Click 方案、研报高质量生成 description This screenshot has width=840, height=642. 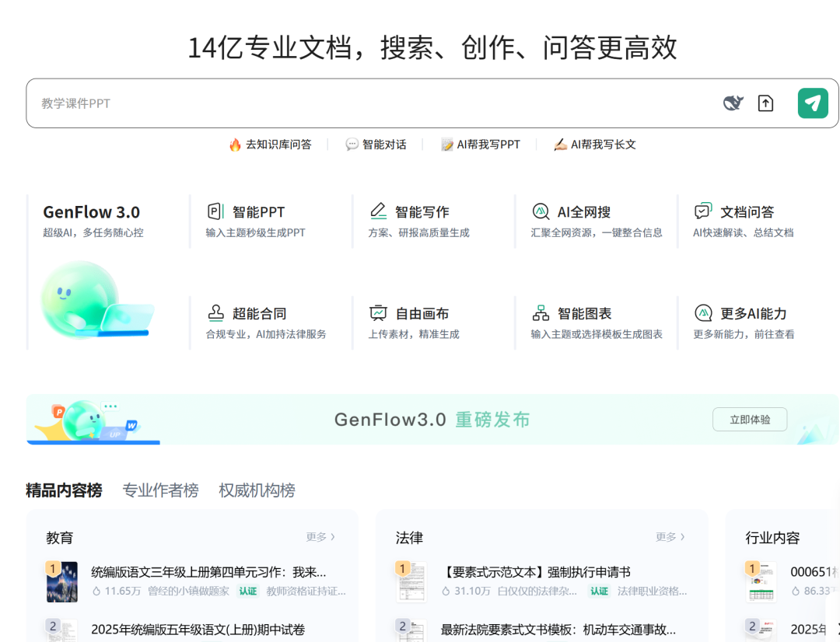pos(419,232)
